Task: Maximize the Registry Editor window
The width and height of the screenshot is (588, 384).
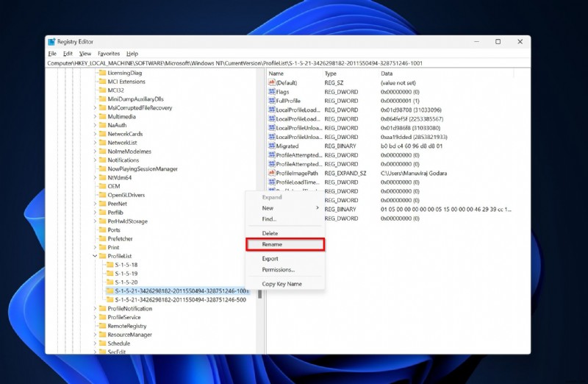Action: point(498,42)
